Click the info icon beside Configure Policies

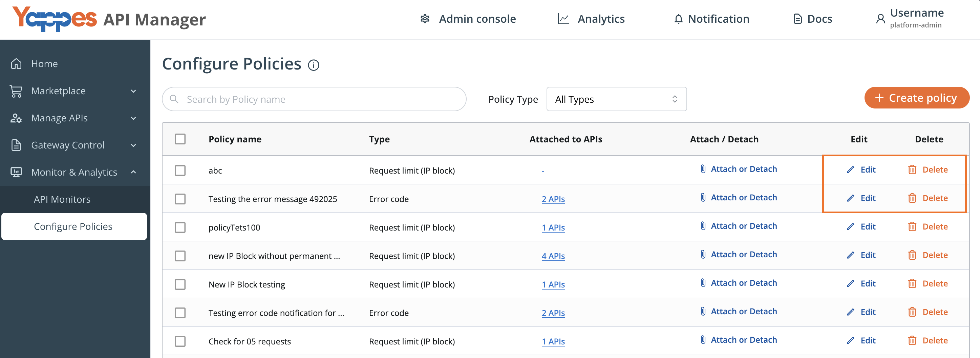[314, 65]
